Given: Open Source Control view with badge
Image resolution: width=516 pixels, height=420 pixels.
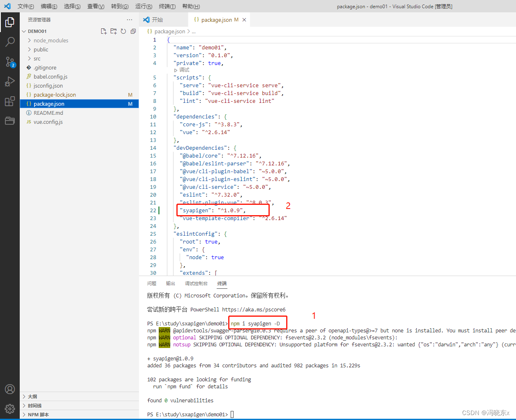Looking at the screenshot, I should click(10, 62).
